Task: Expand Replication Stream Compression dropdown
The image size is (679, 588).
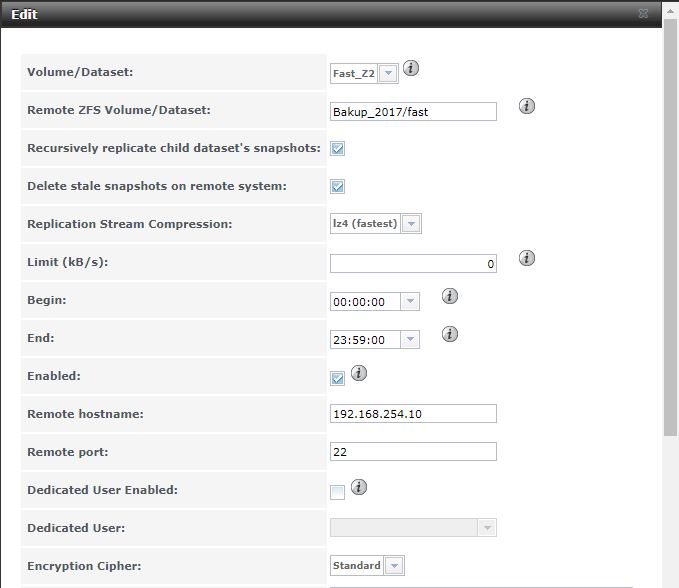Action: [411, 224]
